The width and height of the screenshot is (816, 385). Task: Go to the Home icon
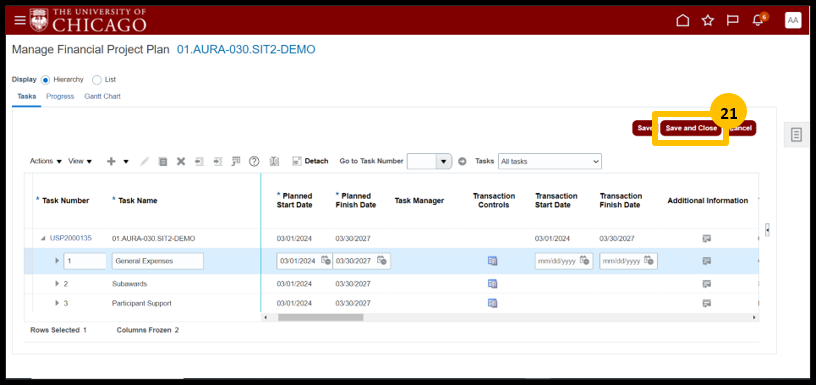coord(682,20)
